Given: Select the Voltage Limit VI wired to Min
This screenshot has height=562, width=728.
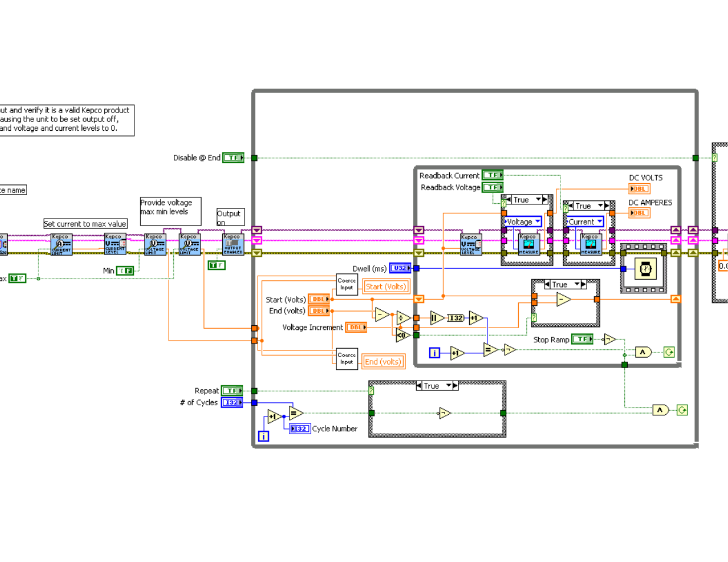Looking at the screenshot, I should point(155,244).
